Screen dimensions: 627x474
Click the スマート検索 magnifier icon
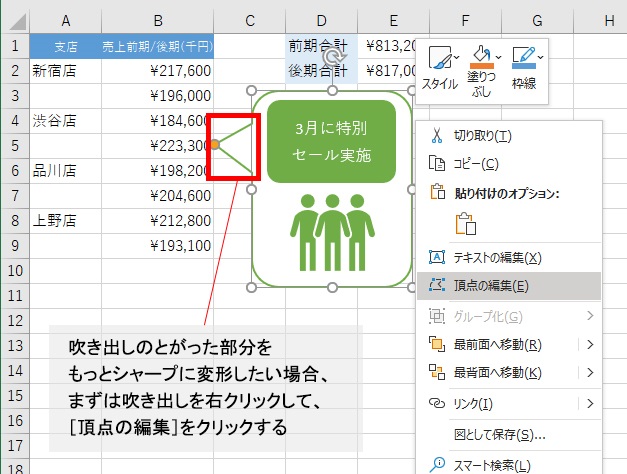(436, 463)
